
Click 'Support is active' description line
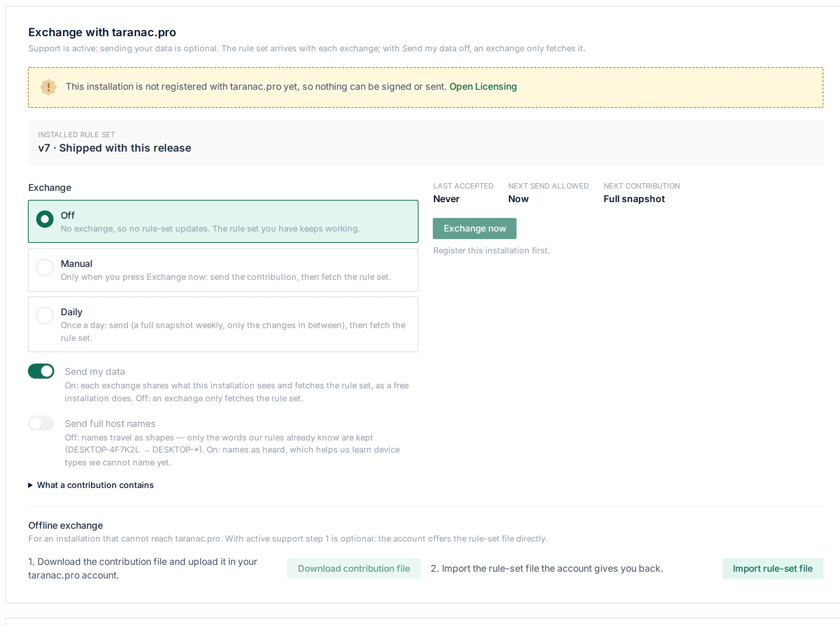(307, 49)
